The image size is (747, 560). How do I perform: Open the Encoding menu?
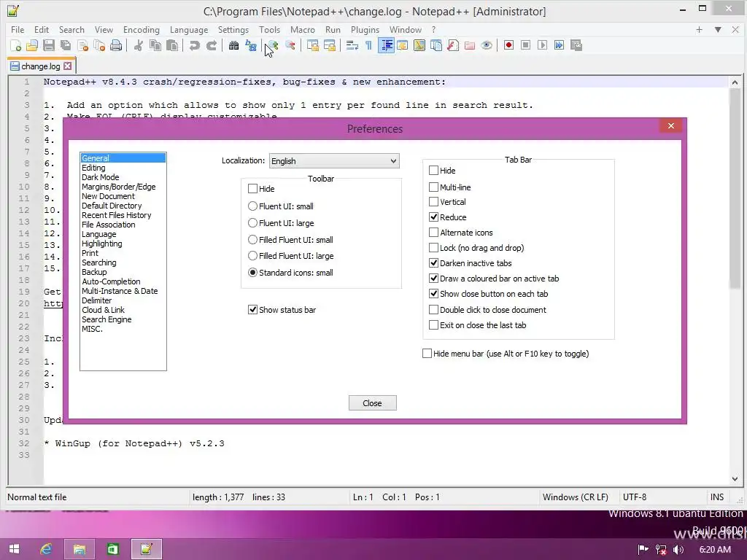coord(141,29)
